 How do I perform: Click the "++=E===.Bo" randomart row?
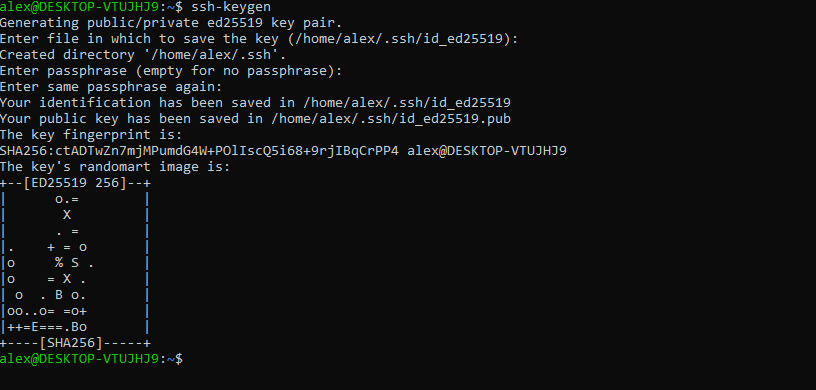(x=75, y=327)
